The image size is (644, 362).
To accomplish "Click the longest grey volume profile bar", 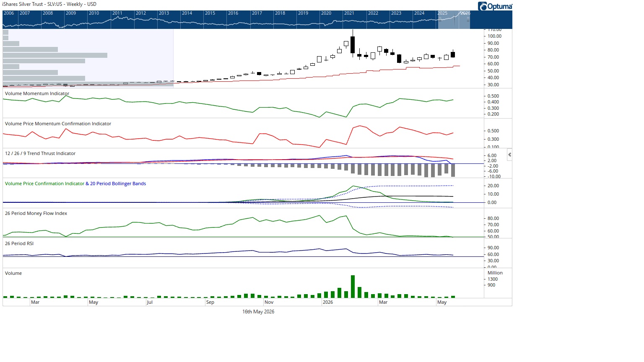I will point(55,55).
